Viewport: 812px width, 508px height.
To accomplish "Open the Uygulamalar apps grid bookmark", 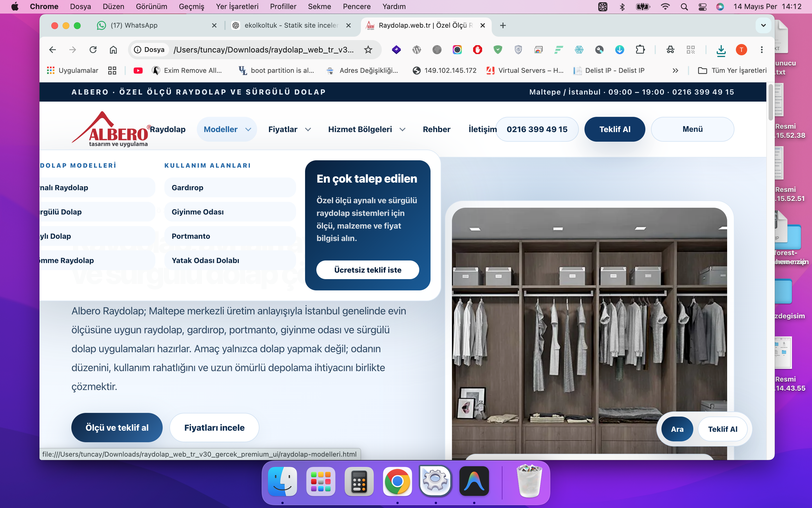I will pos(72,71).
